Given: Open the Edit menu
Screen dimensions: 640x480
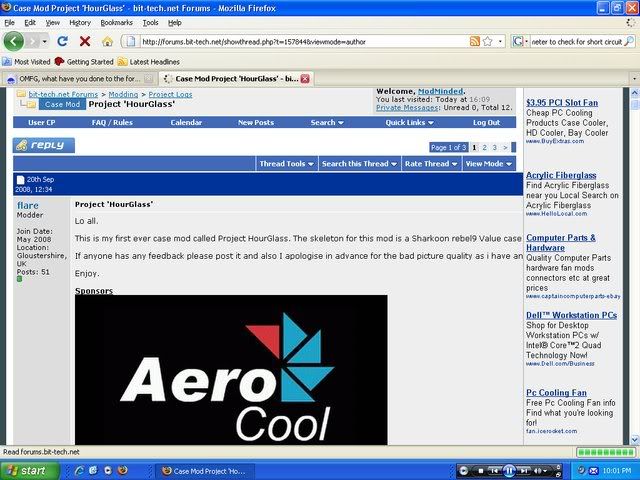Looking at the screenshot, I should tap(30, 22).
